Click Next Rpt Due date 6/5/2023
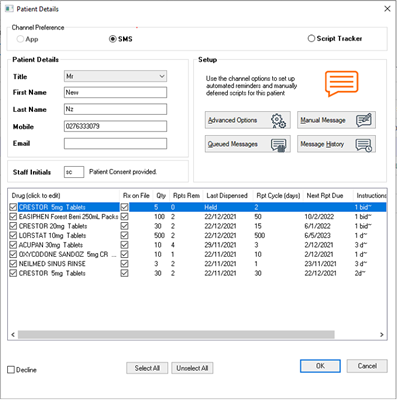The image size is (397, 400). click(317, 236)
